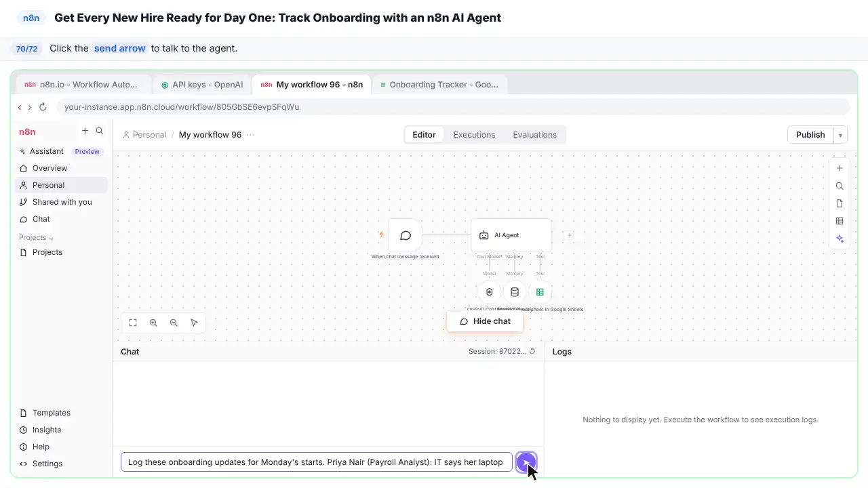Hide the chat panel
Image resolution: width=868 pixels, height=488 pixels.
pyautogui.click(x=485, y=321)
